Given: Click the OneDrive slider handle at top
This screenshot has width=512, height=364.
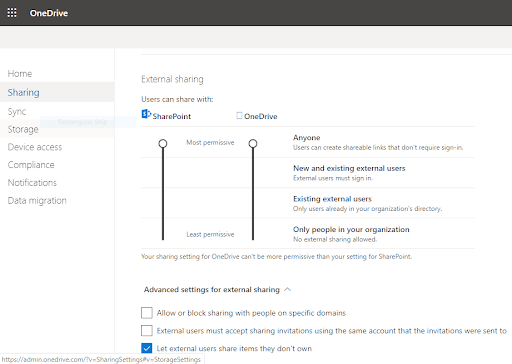Looking at the screenshot, I should pos(253,144).
